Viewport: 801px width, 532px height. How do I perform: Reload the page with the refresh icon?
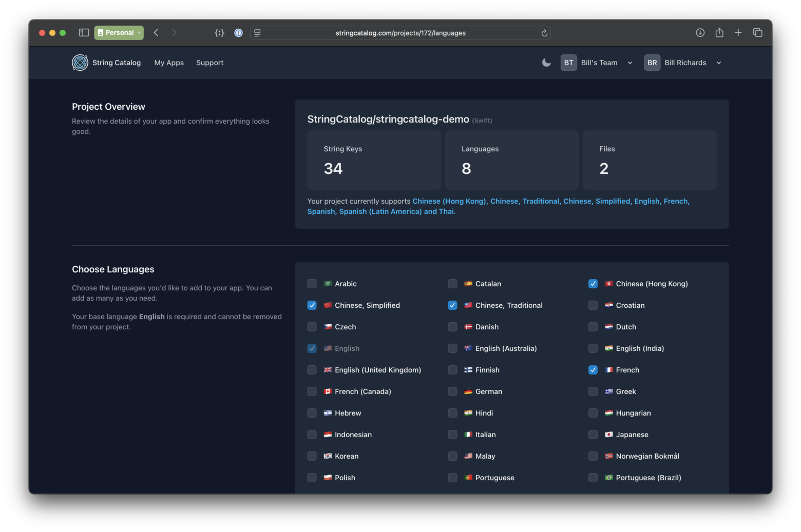pos(544,33)
